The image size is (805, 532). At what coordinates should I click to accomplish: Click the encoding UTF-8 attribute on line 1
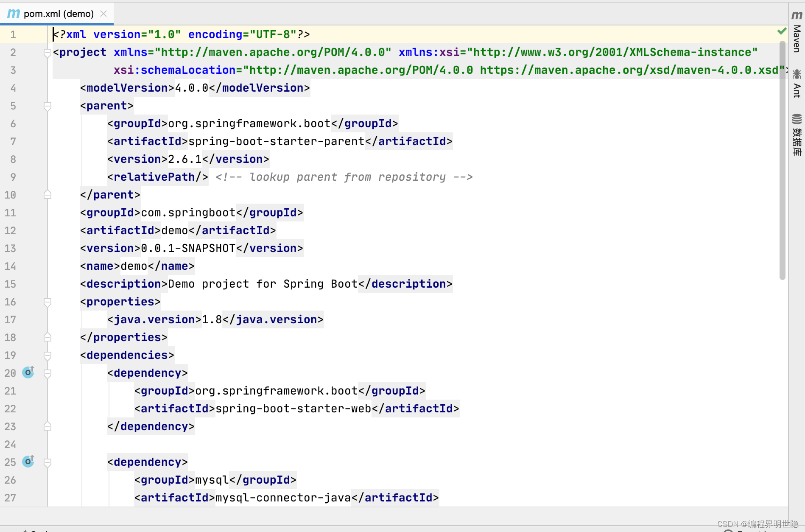(x=243, y=34)
